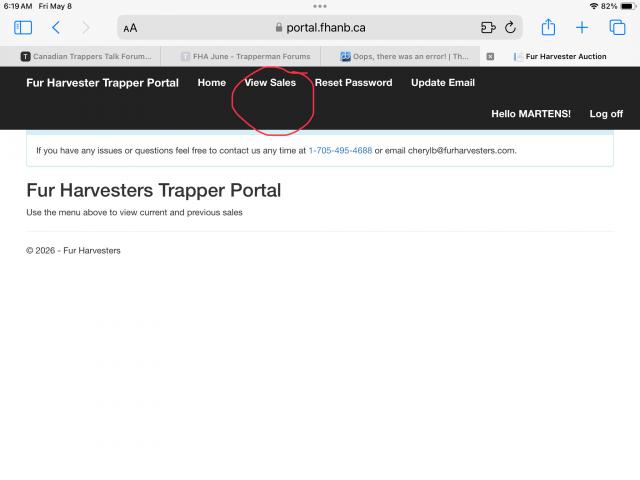
Task: Show the tab overview
Action: point(617,27)
